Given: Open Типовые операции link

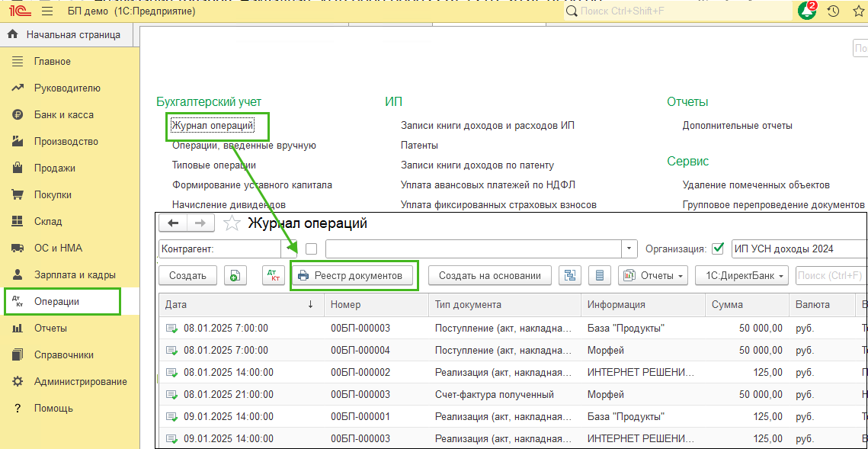Looking at the screenshot, I should 213,165.
